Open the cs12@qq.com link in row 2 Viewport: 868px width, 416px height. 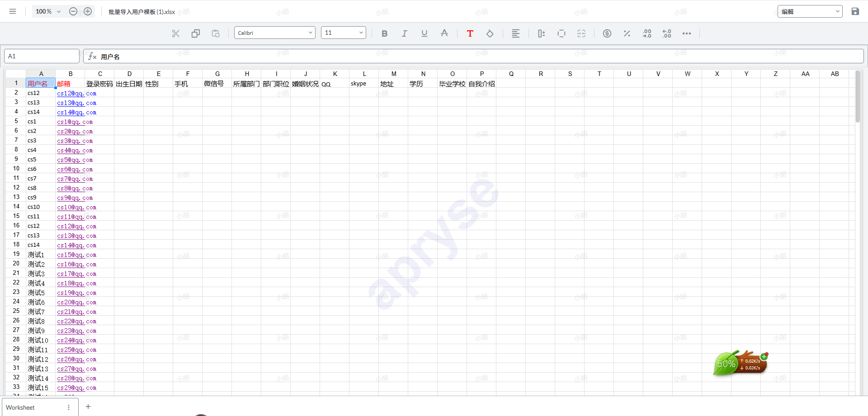pos(76,94)
